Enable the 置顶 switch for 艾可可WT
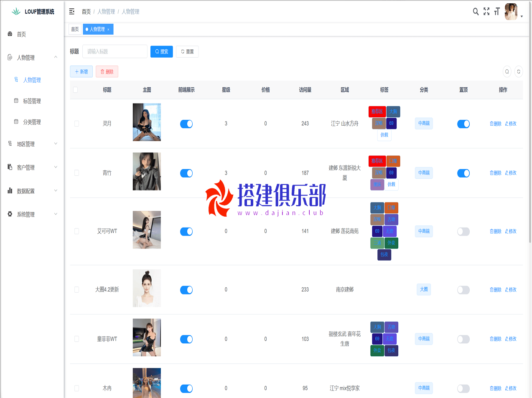Viewport: 532px width, 398px height. click(463, 232)
